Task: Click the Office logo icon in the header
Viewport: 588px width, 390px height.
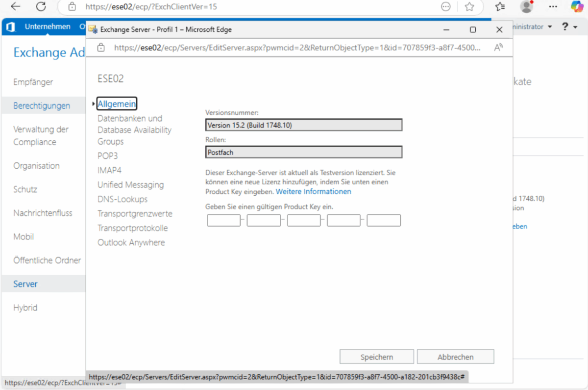Action: pyautogui.click(x=10, y=27)
